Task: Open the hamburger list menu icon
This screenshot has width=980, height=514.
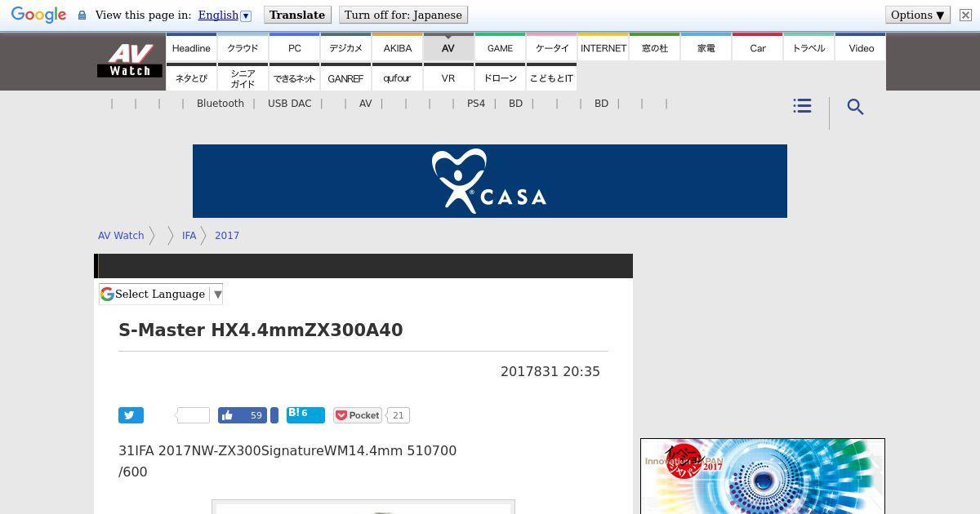Action: click(x=802, y=106)
